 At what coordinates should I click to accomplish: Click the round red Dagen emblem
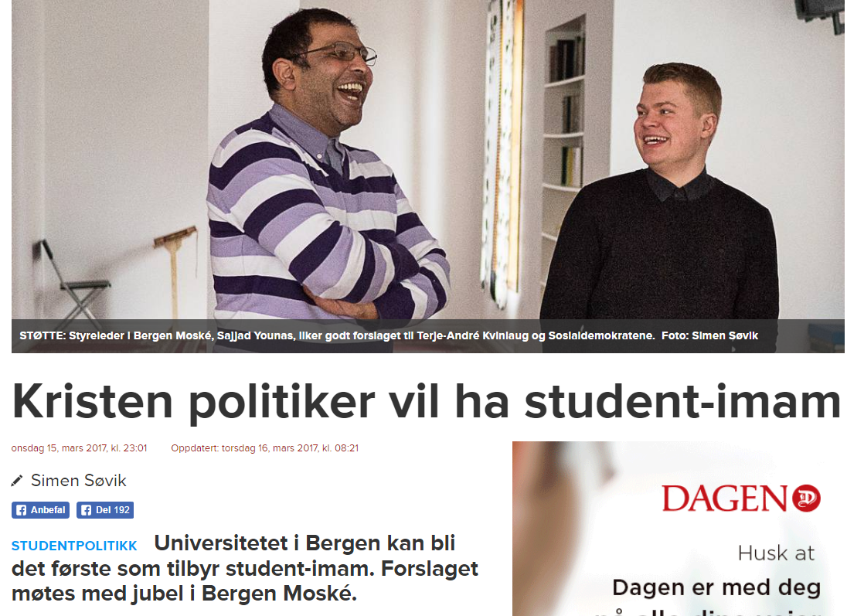click(807, 499)
